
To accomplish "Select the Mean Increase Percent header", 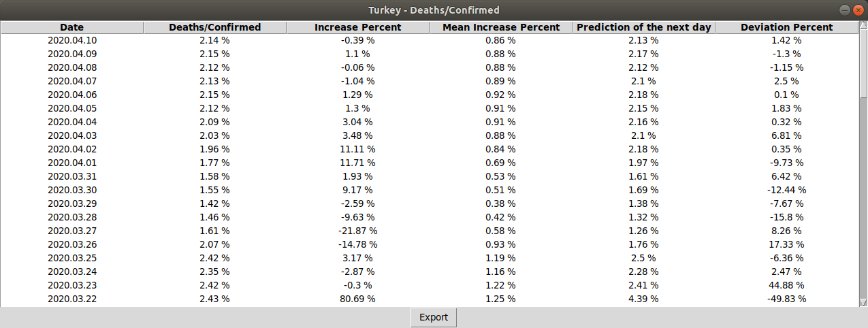I will pos(501,27).
